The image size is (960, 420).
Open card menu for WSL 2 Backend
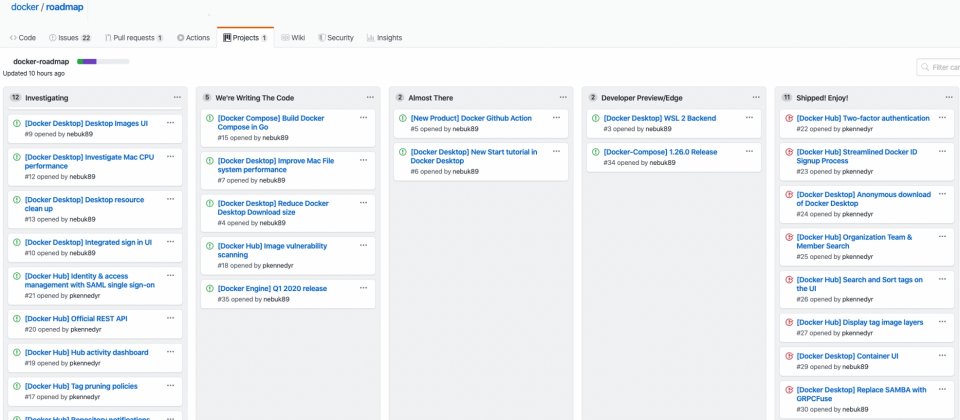coord(749,118)
